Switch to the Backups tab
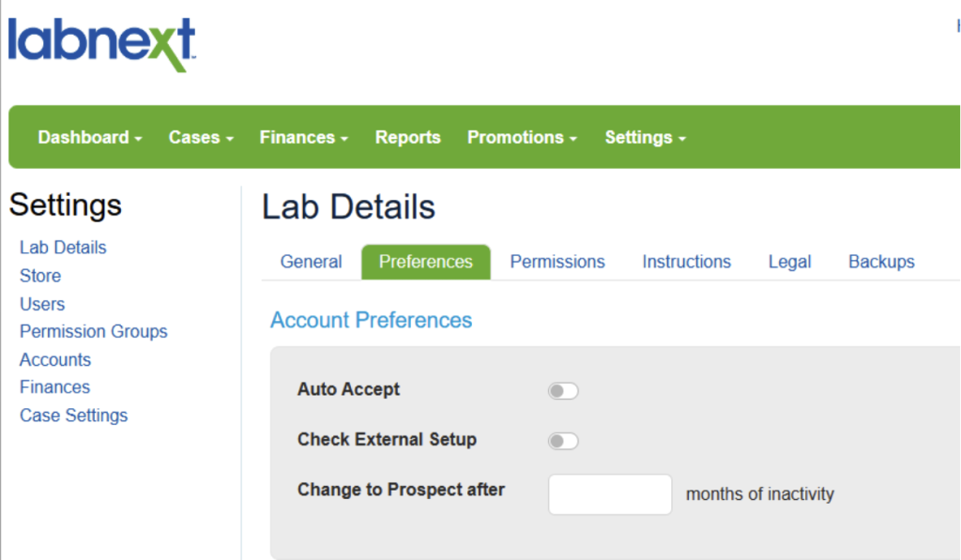 point(881,262)
